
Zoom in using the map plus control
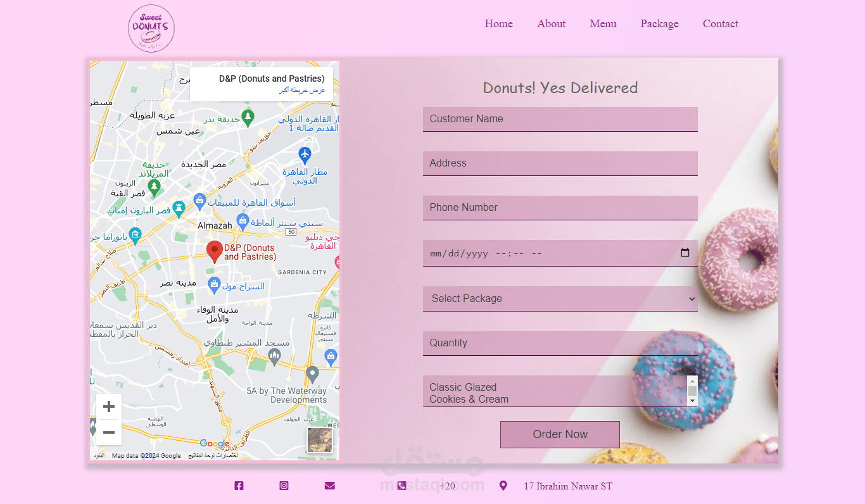click(108, 406)
